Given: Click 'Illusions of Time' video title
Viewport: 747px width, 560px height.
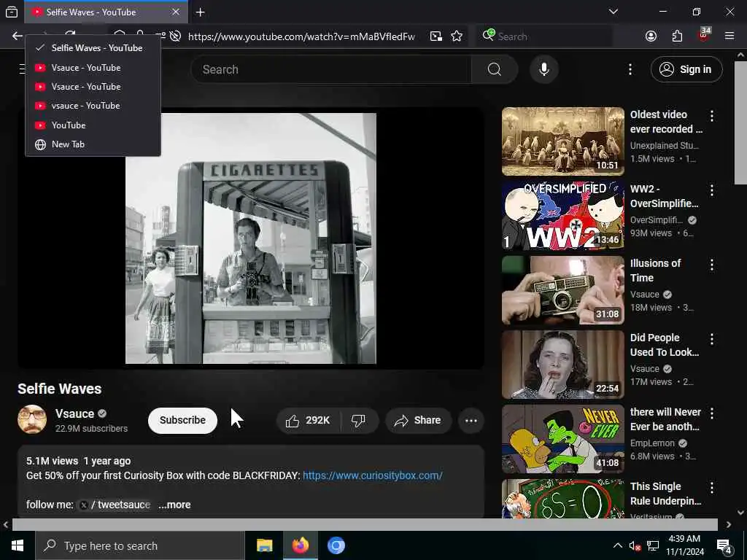Looking at the screenshot, I should 655,271.
